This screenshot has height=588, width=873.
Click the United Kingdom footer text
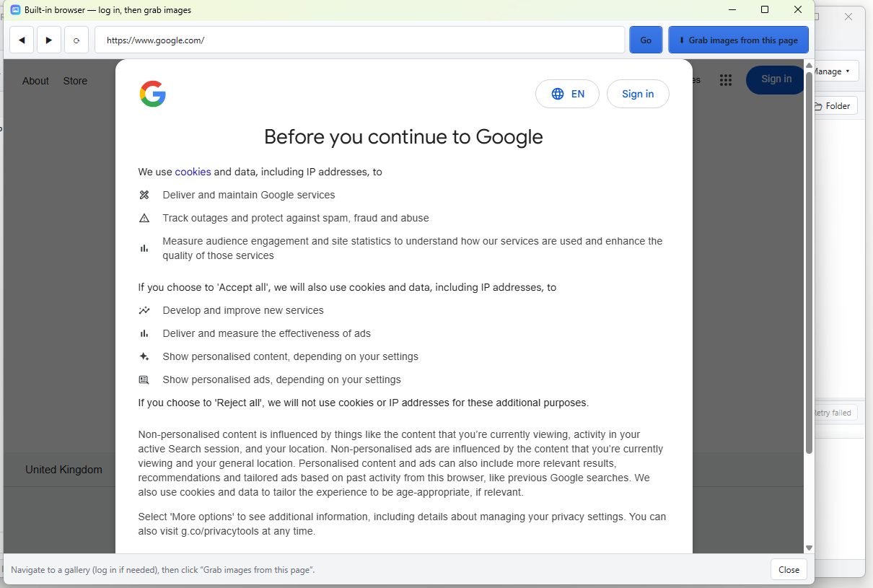click(x=63, y=470)
